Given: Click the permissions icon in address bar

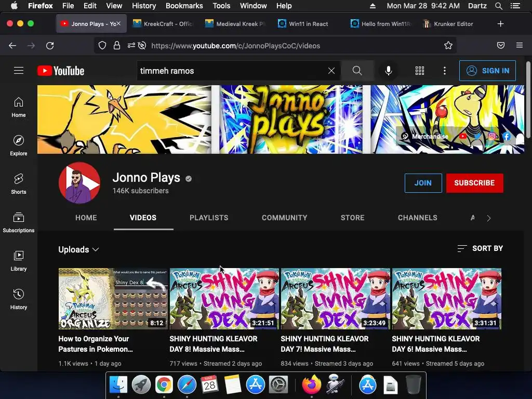Looking at the screenshot, I should click(x=131, y=46).
